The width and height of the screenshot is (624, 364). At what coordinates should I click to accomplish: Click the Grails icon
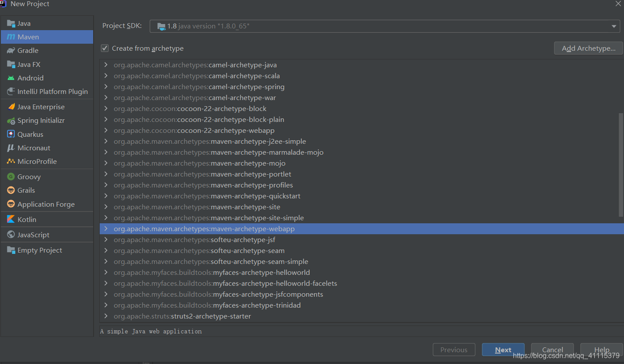click(11, 190)
